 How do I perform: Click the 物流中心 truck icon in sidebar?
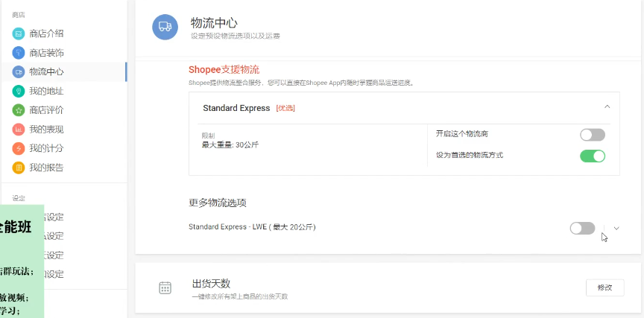[x=19, y=72]
